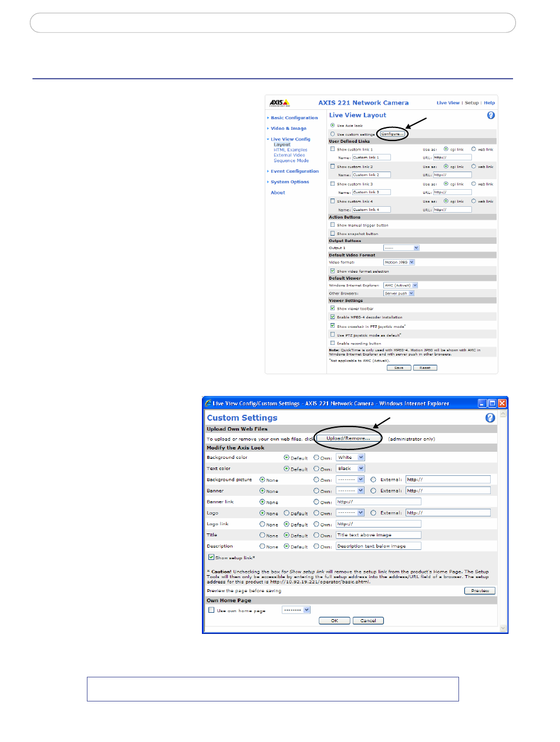Select 'None' radio for Title

262,535
